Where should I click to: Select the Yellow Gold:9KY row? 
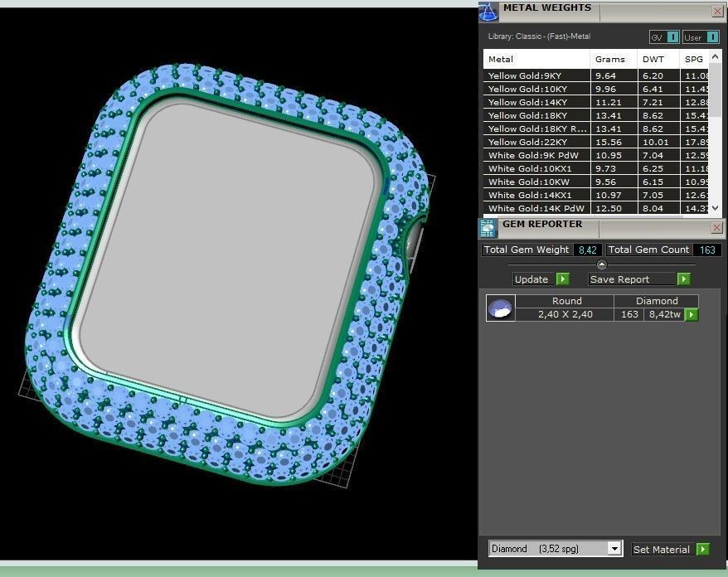(x=595, y=75)
